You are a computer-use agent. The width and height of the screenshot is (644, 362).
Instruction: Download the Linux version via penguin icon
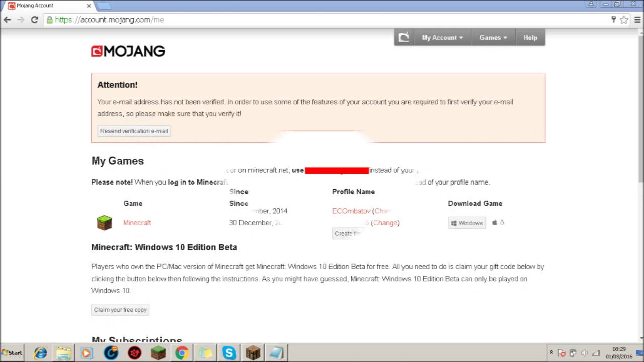[x=502, y=222]
